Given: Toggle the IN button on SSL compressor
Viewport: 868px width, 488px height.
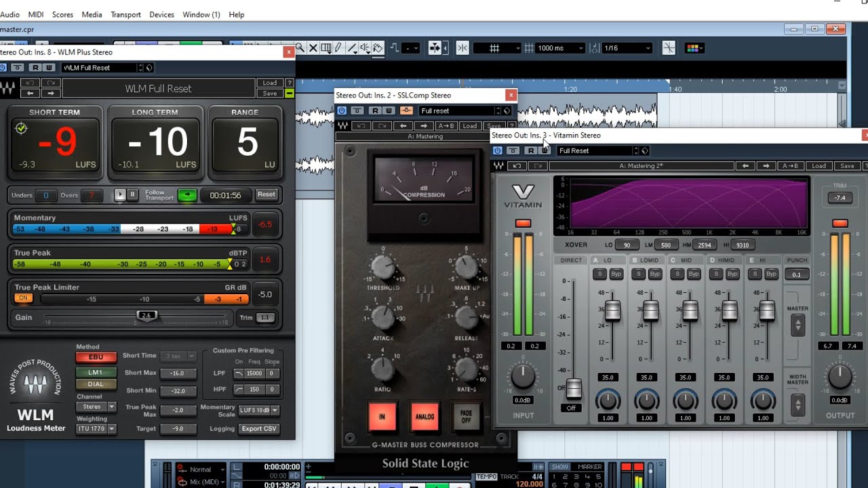Looking at the screenshot, I should [x=382, y=416].
